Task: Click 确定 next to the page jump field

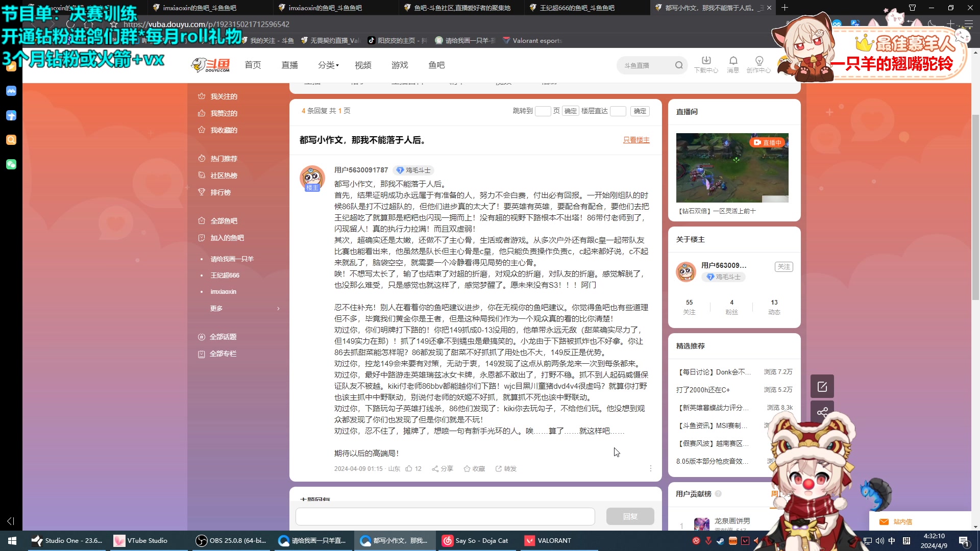Action: 570,111
